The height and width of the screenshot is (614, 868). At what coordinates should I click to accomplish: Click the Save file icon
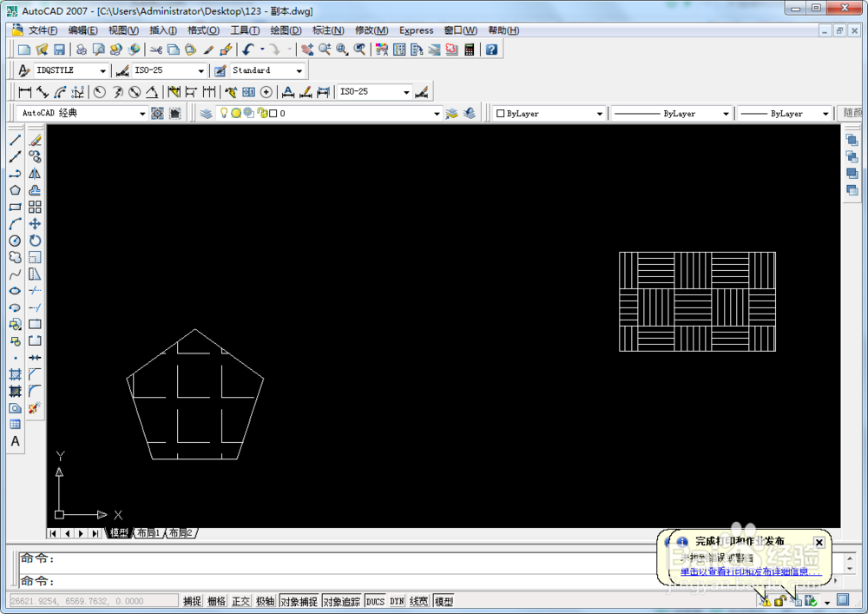point(59,50)
